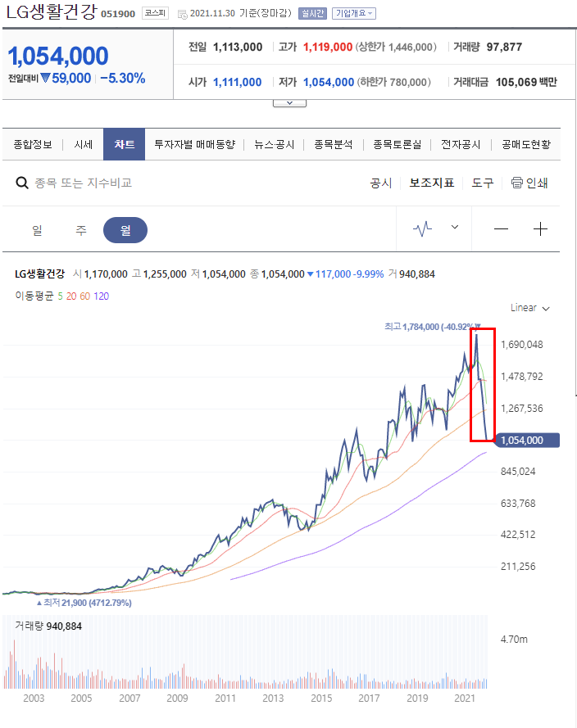Click the 20-period moving average label

71,296
